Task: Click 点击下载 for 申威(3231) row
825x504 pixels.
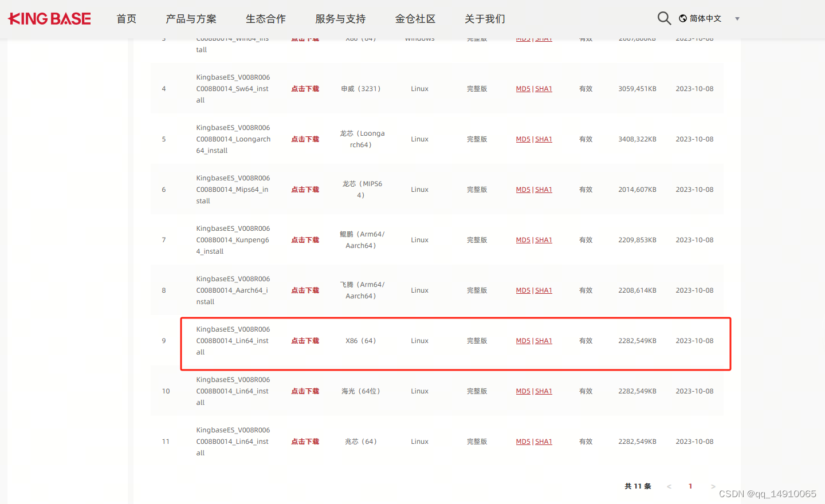Action: pos(305,89)
